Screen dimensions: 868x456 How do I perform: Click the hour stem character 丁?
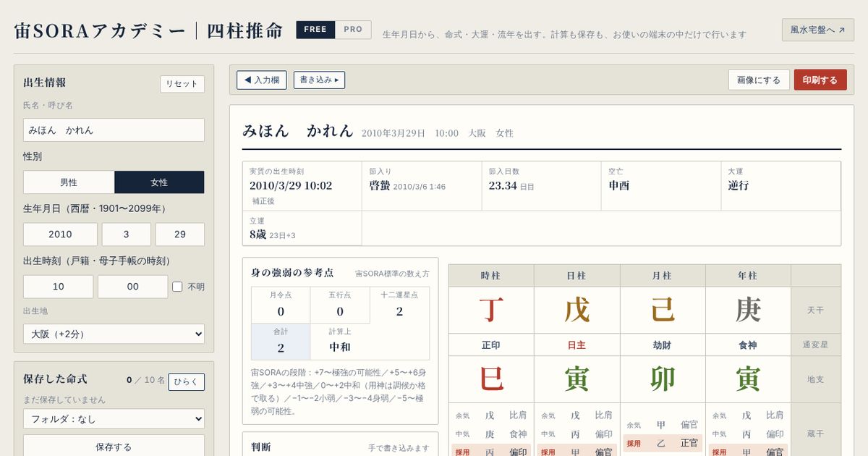click(x=491, y=310)
